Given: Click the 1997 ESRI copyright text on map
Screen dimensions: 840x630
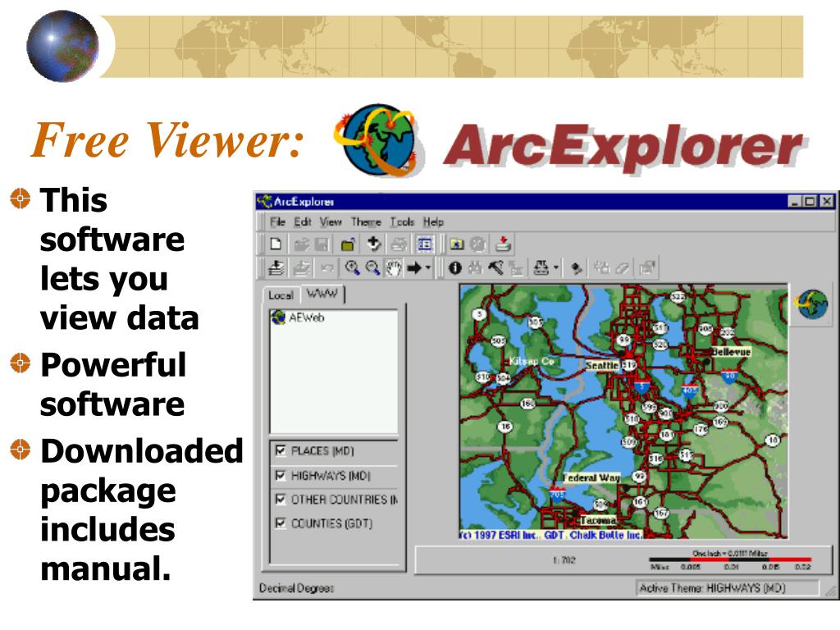Looking at the screenshot, I should (x=552, y=535).
